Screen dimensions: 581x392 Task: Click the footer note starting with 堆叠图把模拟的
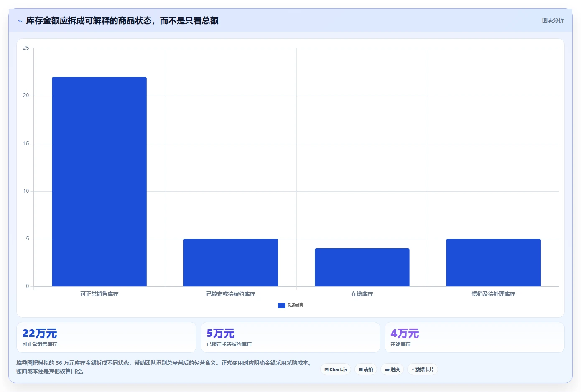(164, 367)
